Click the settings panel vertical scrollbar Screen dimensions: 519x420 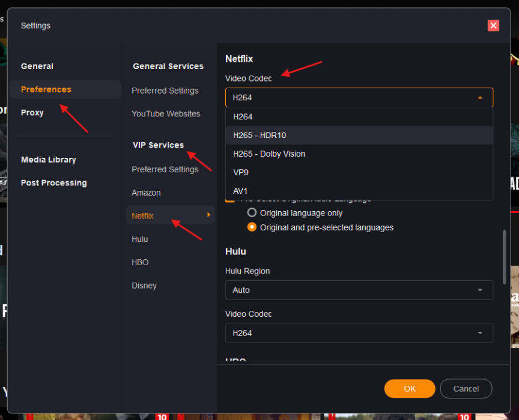(505, 257)
